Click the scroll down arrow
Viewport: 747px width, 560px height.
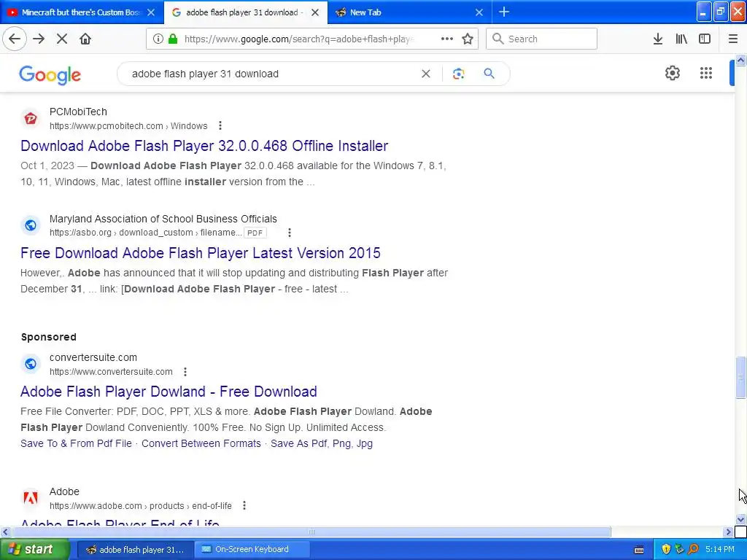click(740, 519)
